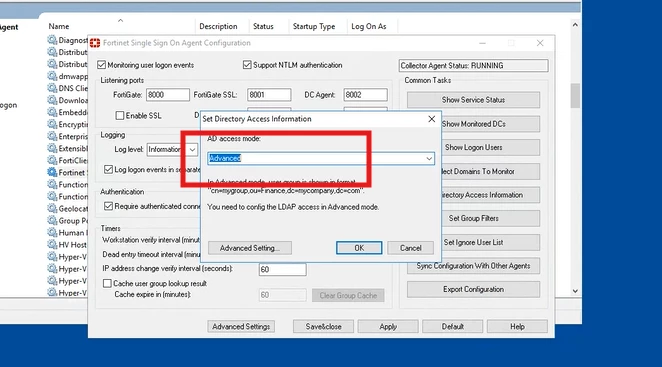Click the Group Policy service gear icon
Screen dimensions: 662x367
coord(52,220)
